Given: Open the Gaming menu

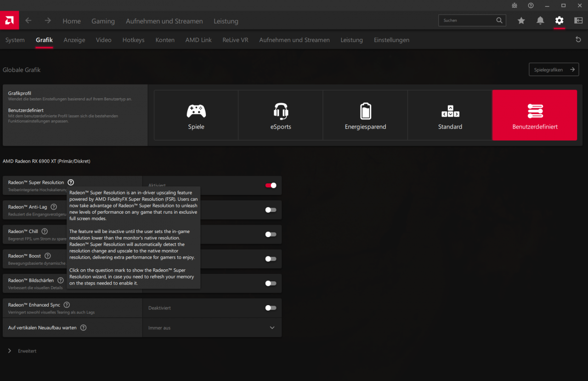Looking at the screenshot, I should coord(103,21).
